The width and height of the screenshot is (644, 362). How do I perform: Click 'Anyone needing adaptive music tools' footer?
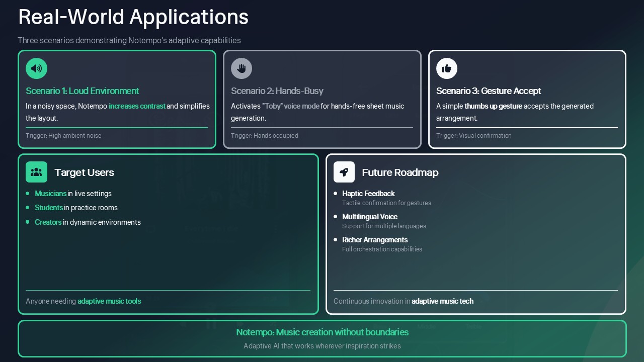point(84,301)
